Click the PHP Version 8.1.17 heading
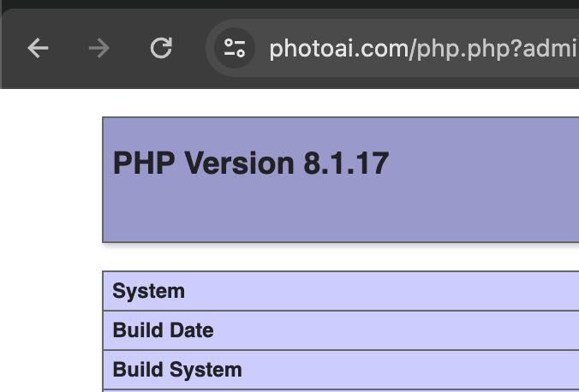Screen dimensions: 579x392 pyautogui.click(x=251, y=163)
